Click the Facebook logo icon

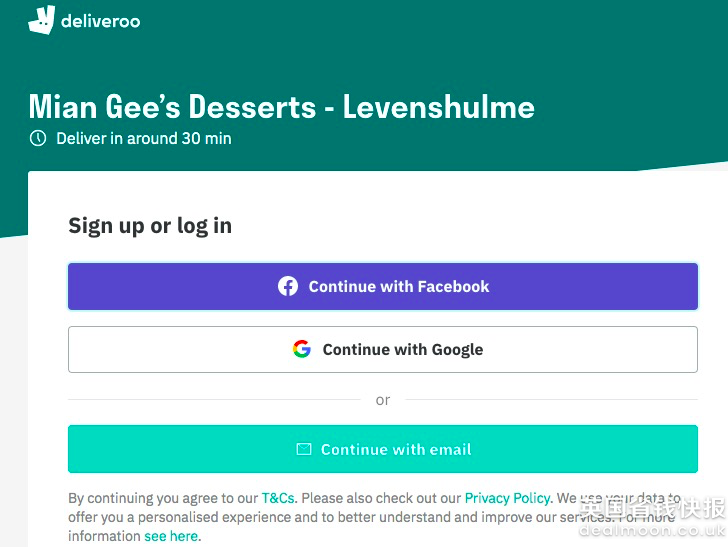pos(288,287)
